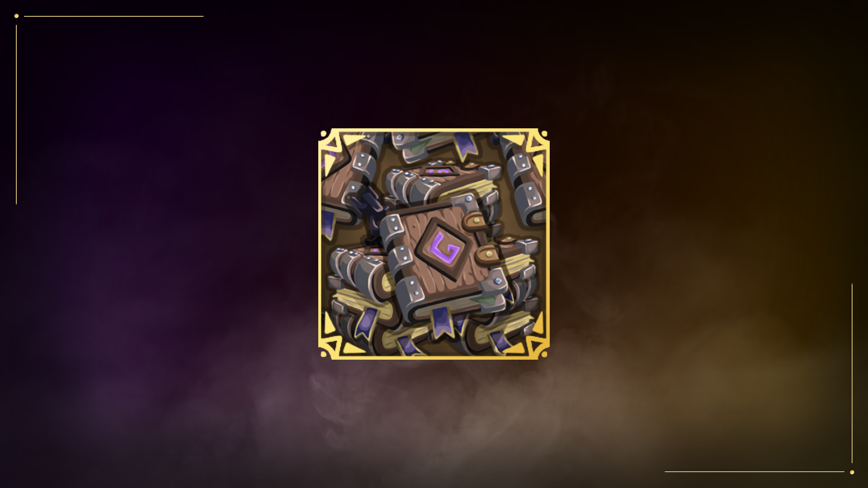
Task: Click the gold dot at the screen's top-left corner
Action: [x=16, y=16]
